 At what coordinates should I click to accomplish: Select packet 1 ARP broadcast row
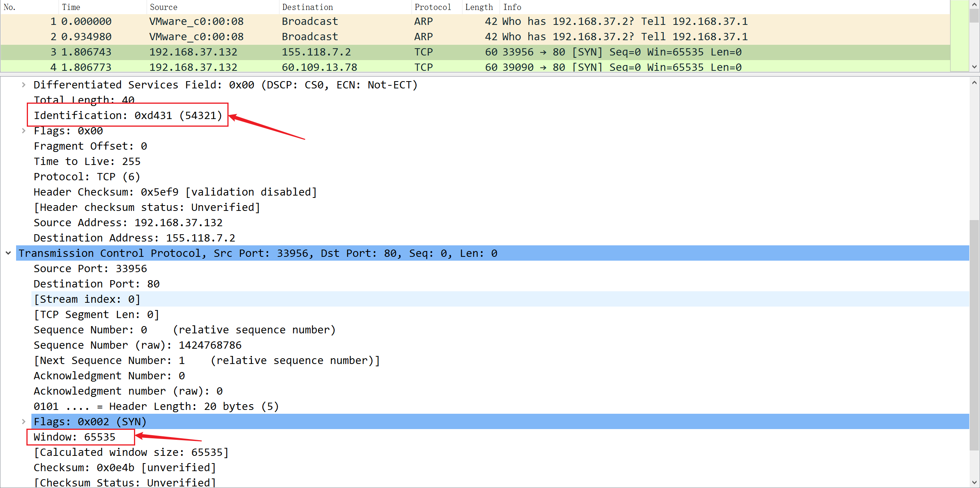pos(310,21)
